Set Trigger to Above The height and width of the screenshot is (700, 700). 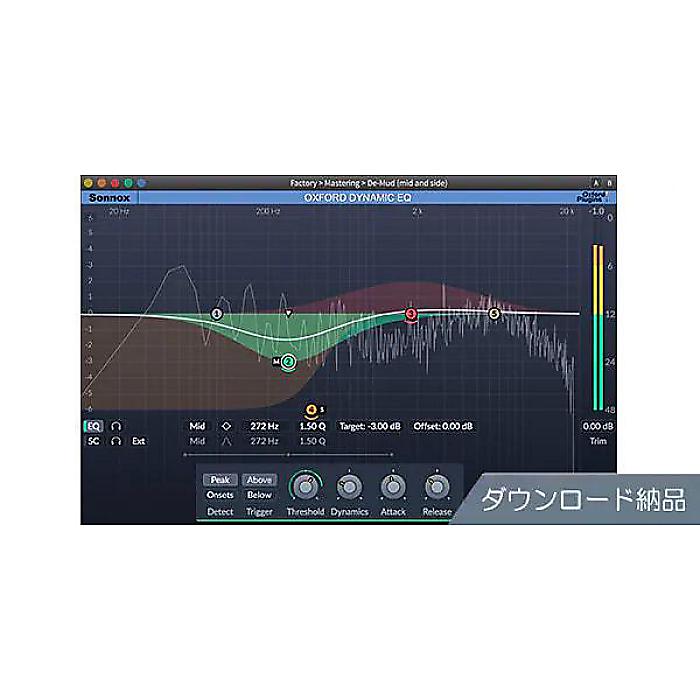pyautogui.click(x=259, y=479)
